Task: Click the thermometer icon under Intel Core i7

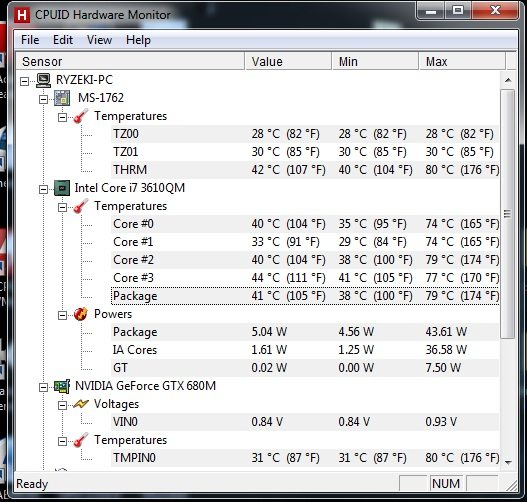Action: [x=81, y=206]
